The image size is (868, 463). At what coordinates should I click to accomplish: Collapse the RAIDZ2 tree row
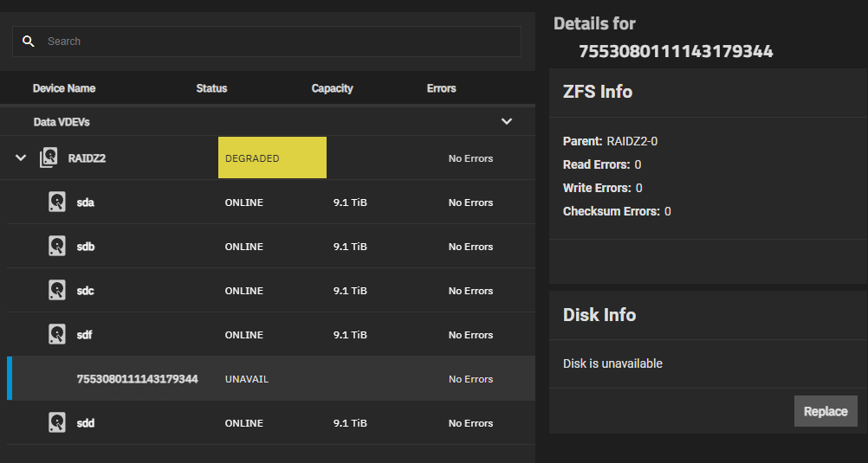point(21,158)
